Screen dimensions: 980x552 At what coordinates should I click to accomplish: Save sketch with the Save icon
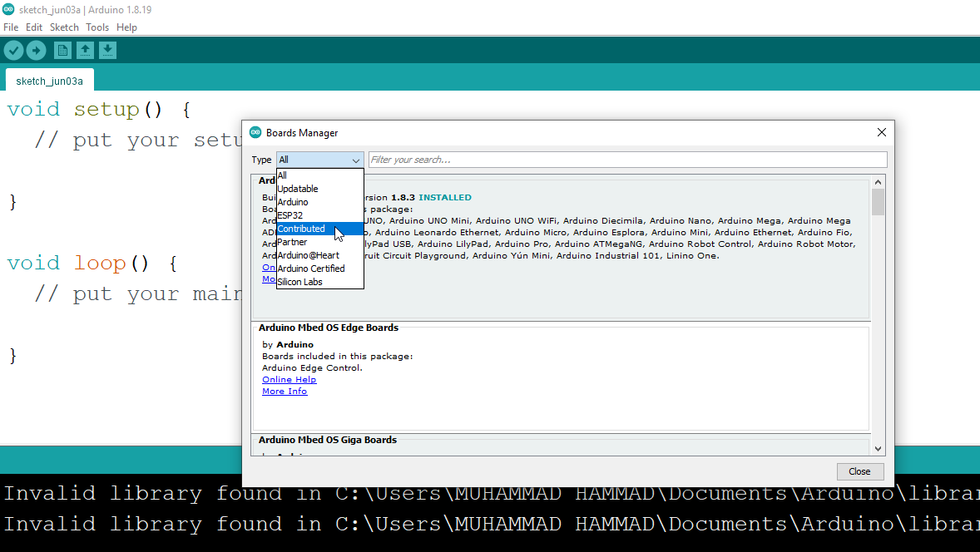[107, 51]
